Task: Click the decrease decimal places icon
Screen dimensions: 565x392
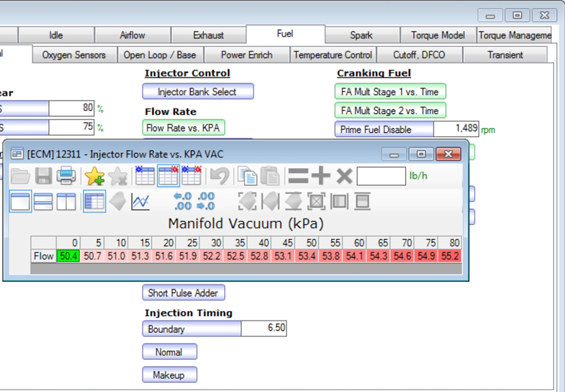Action: (x=206, y=202)
